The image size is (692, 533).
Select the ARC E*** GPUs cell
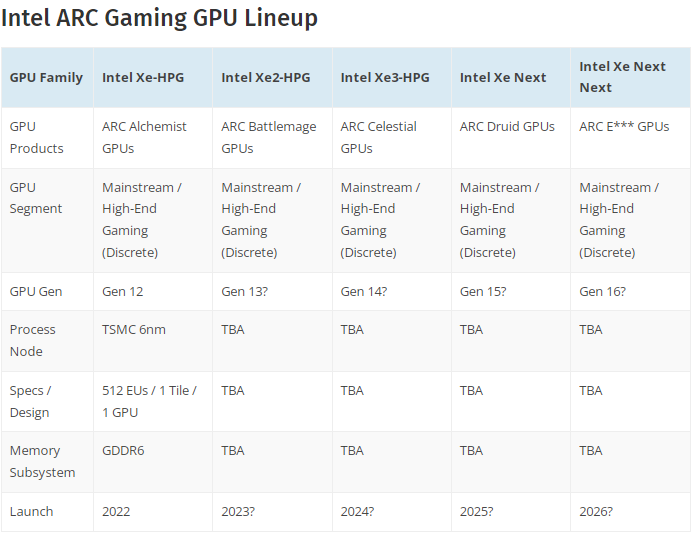624,127
